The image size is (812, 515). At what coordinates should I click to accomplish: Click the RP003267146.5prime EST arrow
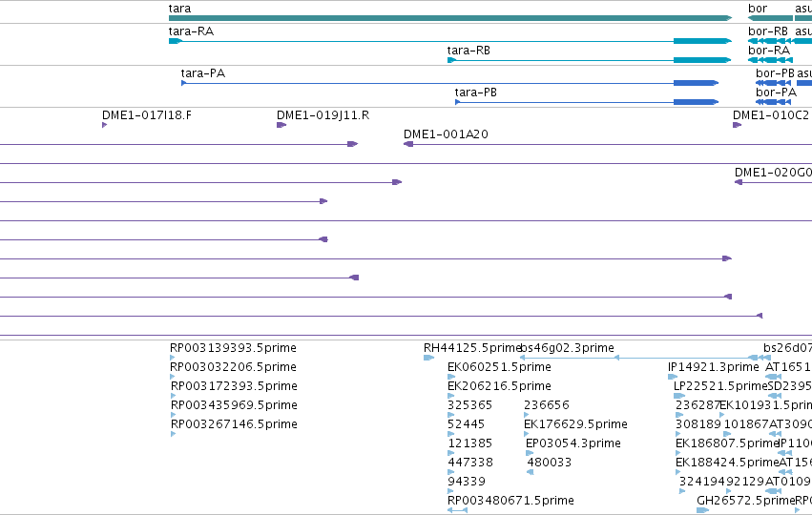(x=174, y=434)
